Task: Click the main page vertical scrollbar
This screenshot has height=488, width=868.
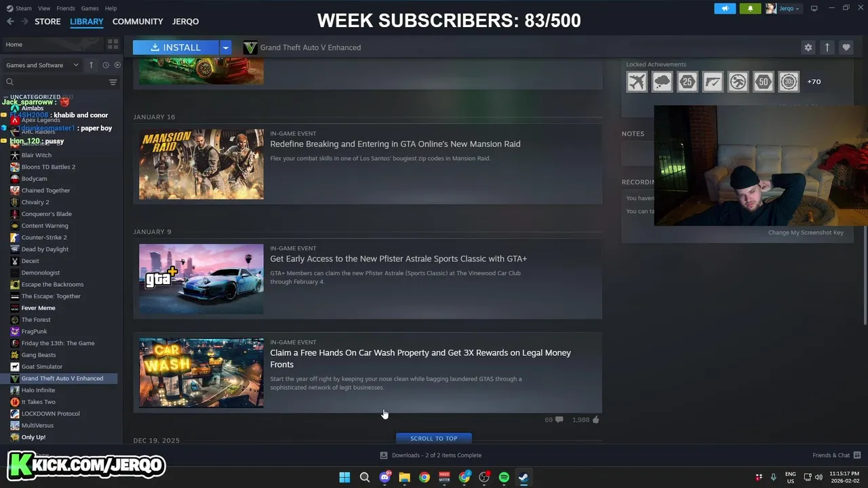Action: (865, 274)
